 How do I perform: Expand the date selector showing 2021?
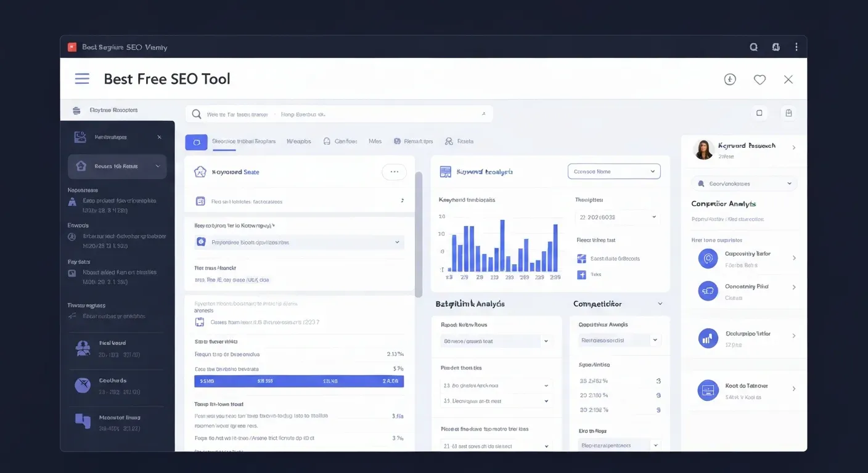616,217
